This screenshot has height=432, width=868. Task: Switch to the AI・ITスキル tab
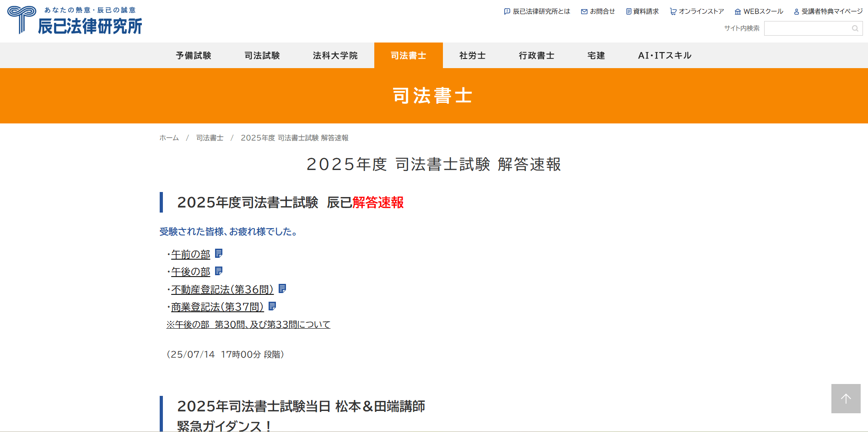[x=665, y=55]
